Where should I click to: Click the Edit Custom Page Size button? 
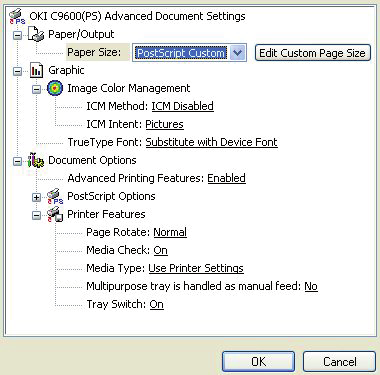click(313, 53)
